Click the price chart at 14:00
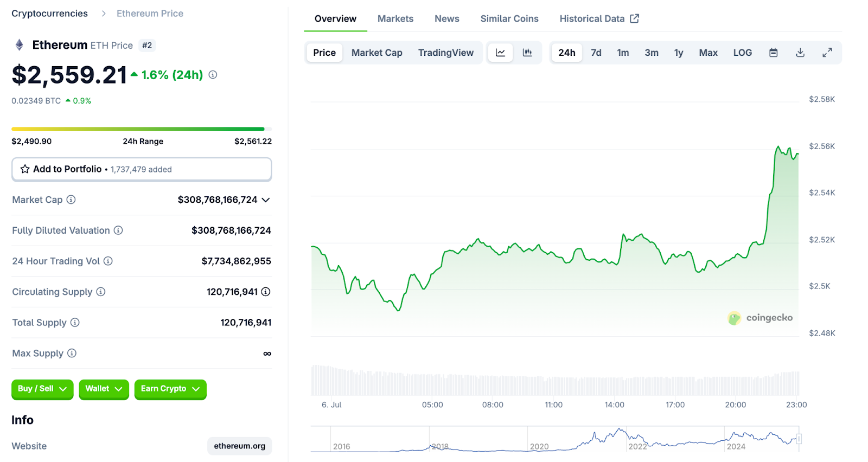The width and height of the screenshot is (868, 462). tap(615, 264)
